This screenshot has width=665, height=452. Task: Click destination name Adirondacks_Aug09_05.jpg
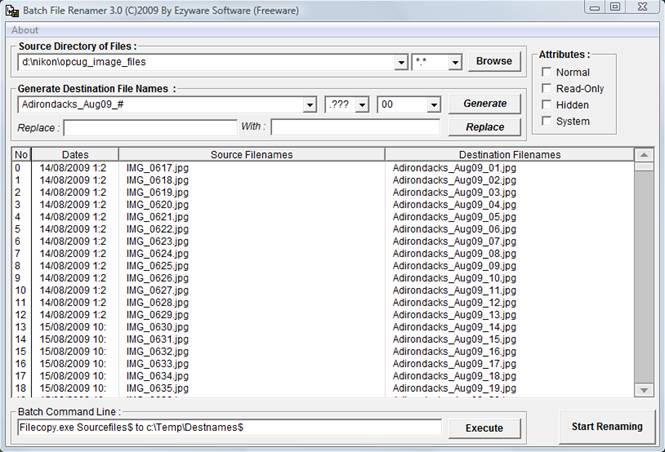tap(454, 217)
